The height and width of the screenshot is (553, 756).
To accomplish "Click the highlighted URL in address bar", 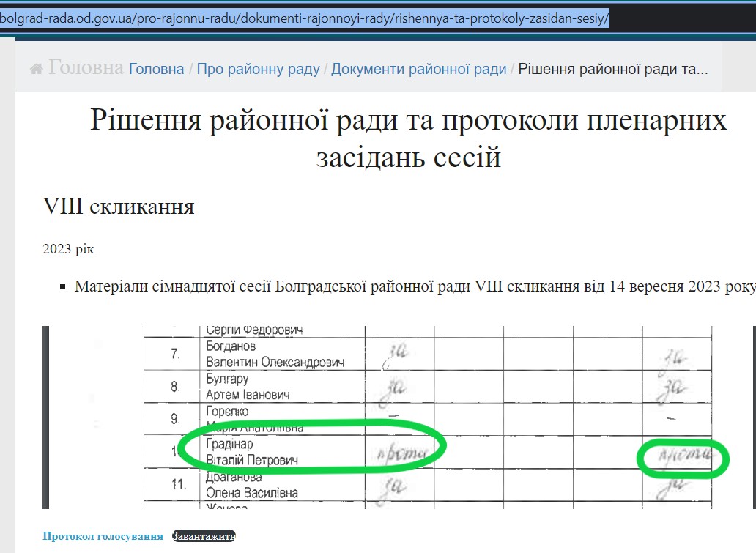I will (304, 18).
